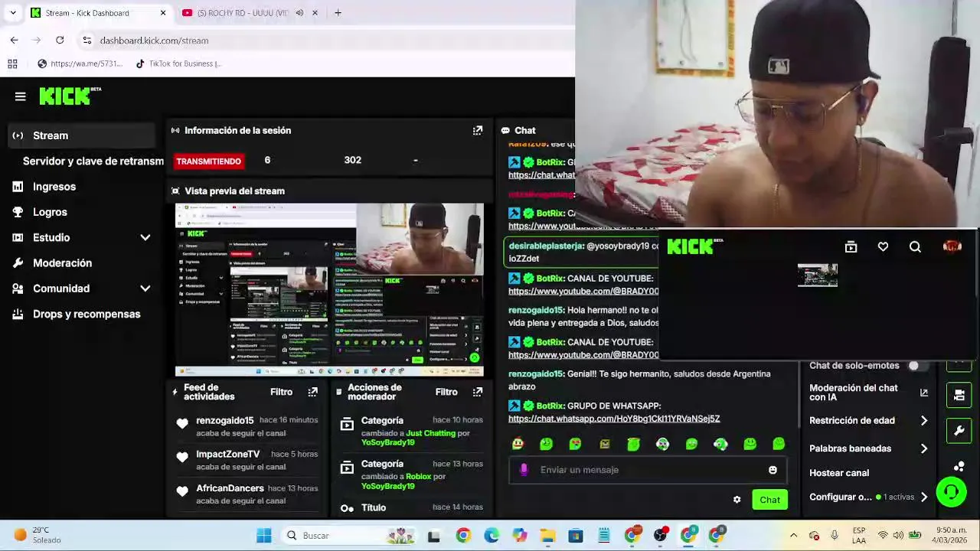
Task: Click Hostear canal option
Action: (x=839, y=473)
